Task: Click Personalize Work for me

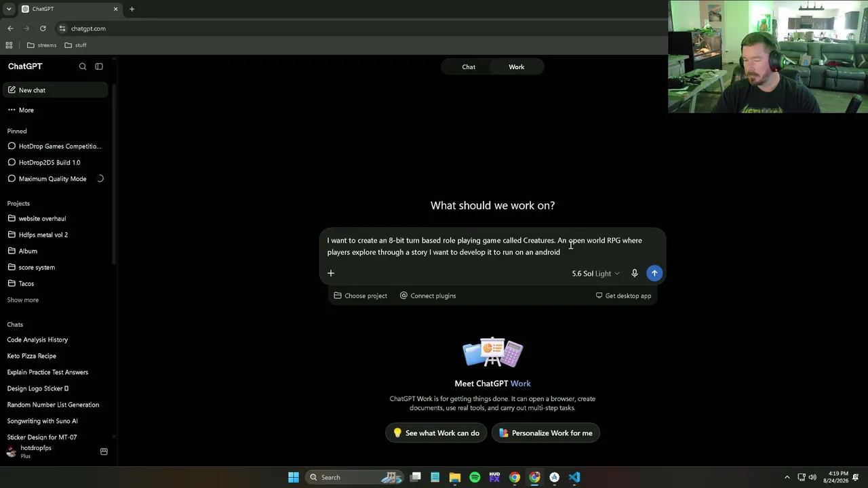Action: (546, 433)
